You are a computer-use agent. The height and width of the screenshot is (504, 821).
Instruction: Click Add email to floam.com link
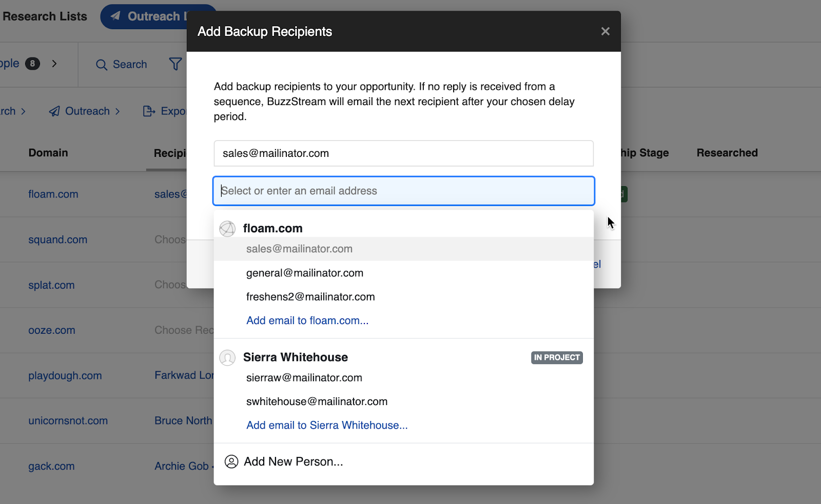click(x=307, y=320)
